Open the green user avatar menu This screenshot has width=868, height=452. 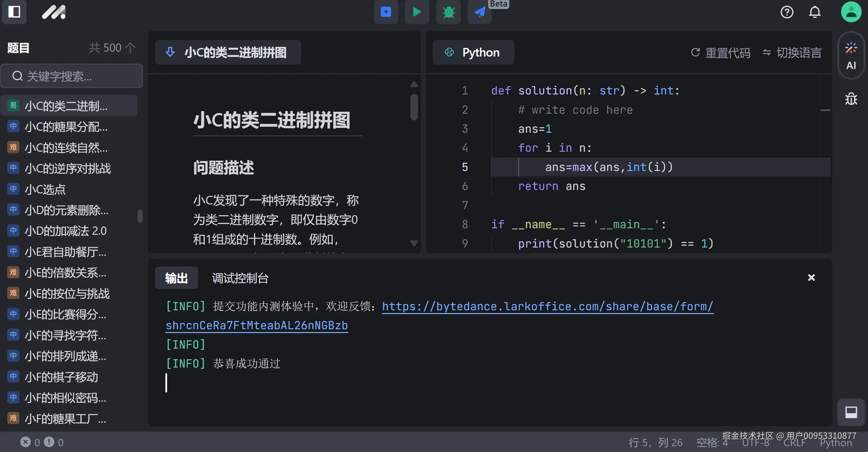coord(851,12)
